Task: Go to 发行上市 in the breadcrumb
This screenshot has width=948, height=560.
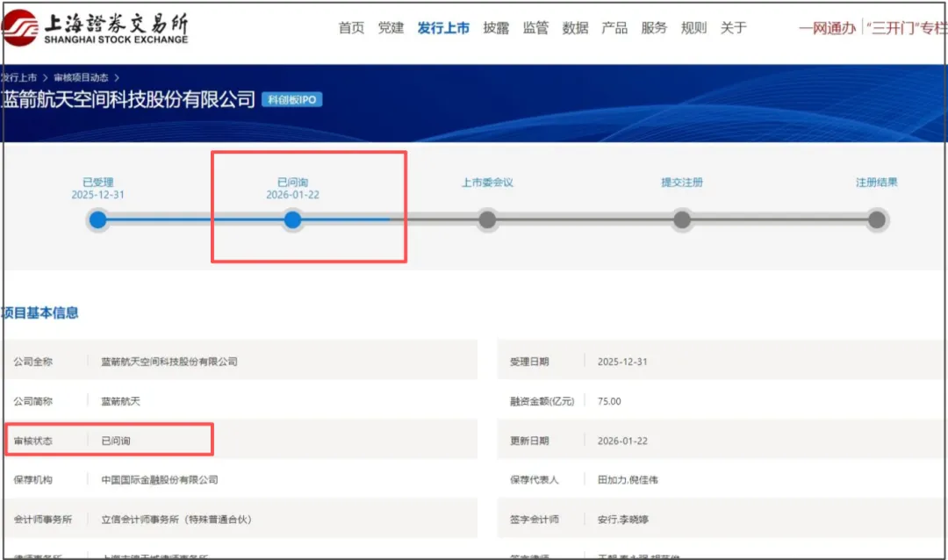Action: tap(19, 77)
